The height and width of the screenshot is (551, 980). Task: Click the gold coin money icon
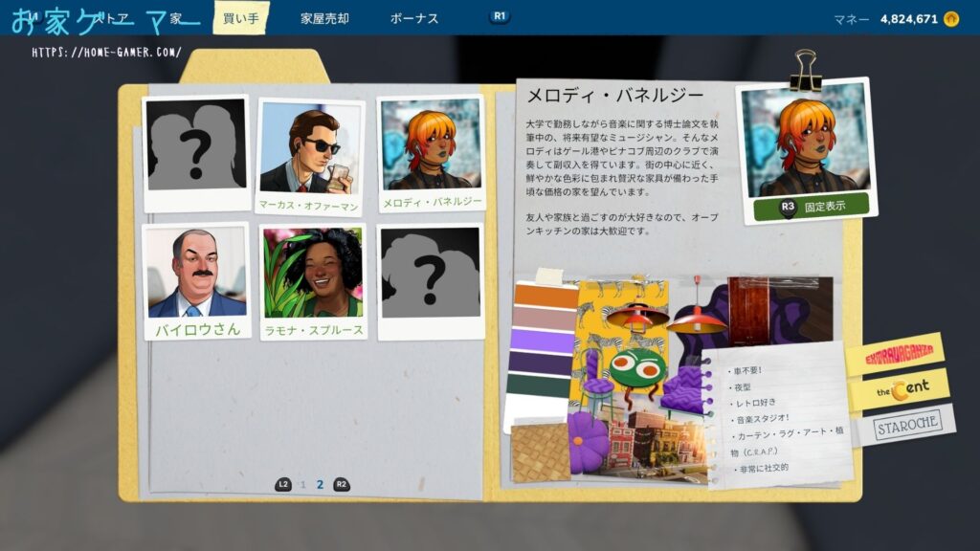click(950, 19)
